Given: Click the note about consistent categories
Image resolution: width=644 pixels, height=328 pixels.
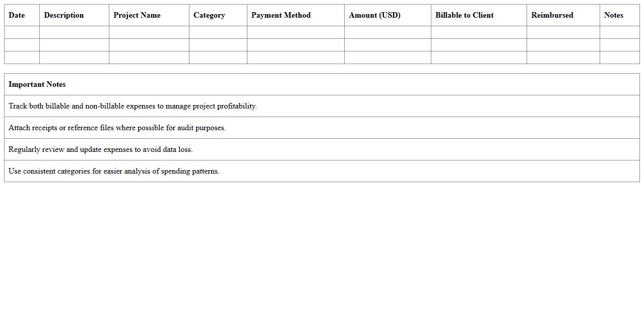Looking at the screenshot, I should (x=114, y=171).
